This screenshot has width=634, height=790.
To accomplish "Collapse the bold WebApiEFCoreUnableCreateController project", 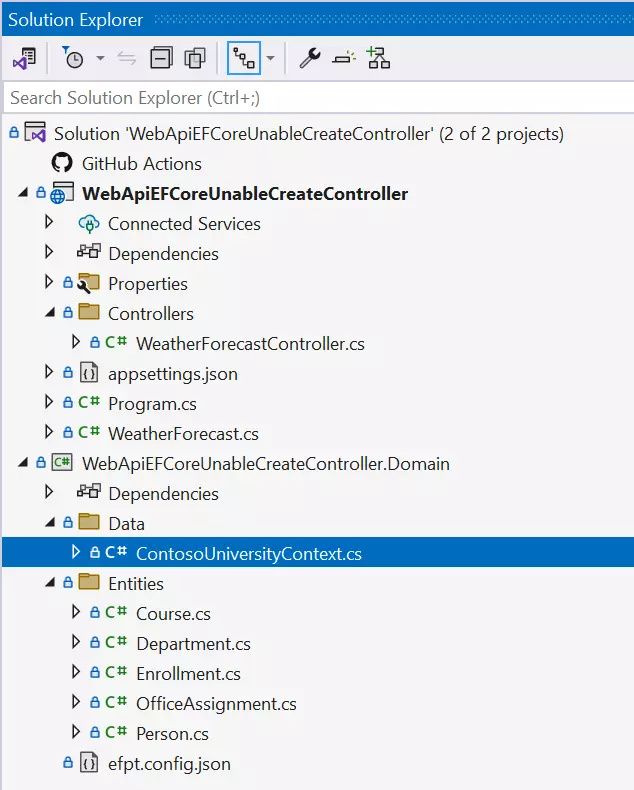I will click(23, 193).
